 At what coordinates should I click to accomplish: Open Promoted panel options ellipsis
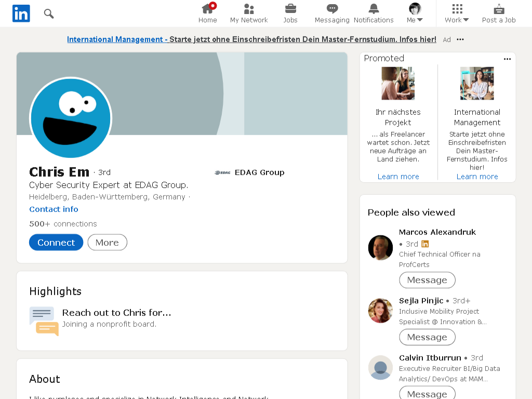(507, 59)
